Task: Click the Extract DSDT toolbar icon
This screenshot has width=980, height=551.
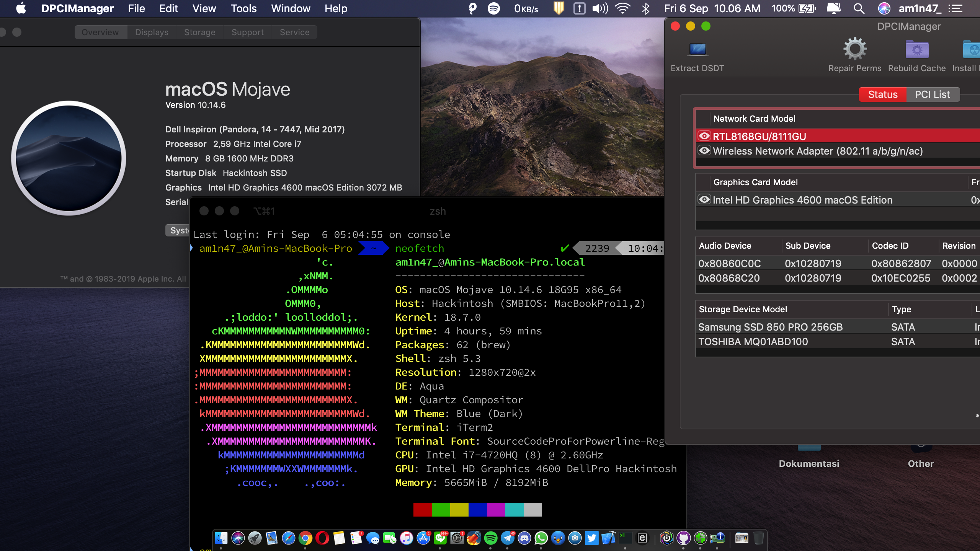Action: (x=697, y=49)
